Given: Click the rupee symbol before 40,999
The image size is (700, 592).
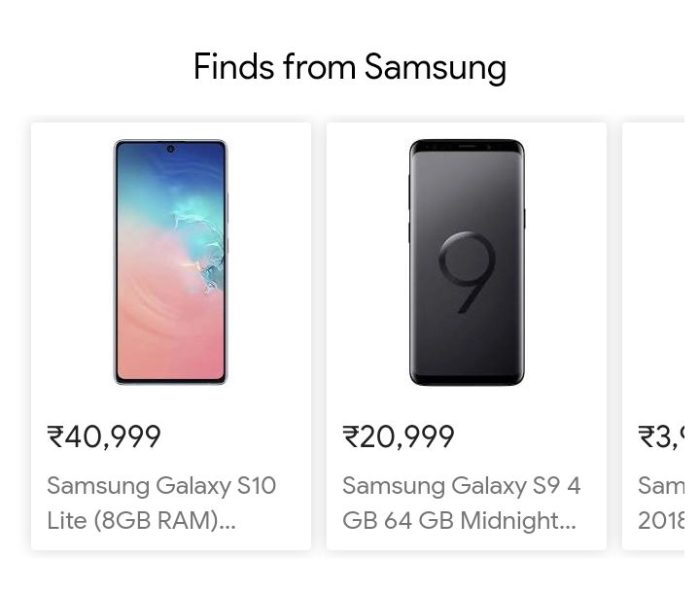Looking at the screenshot, I should (x=55, y=437).
